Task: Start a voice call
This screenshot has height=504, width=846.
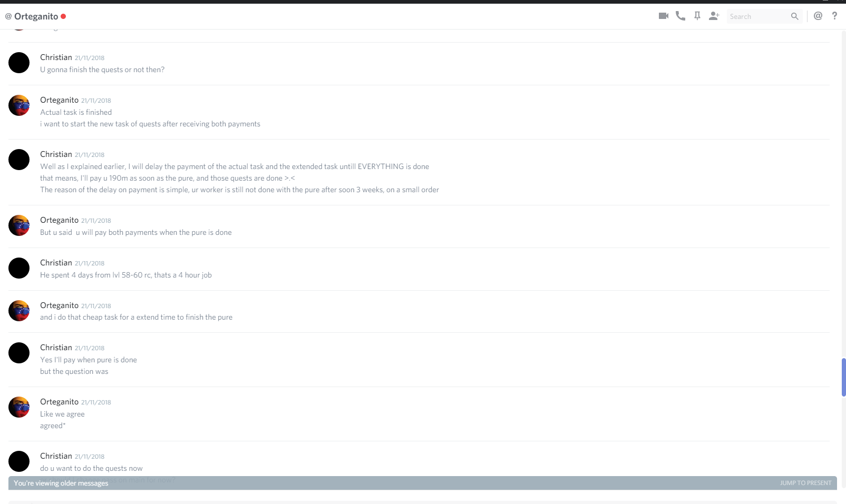Action: click(680, 16)
